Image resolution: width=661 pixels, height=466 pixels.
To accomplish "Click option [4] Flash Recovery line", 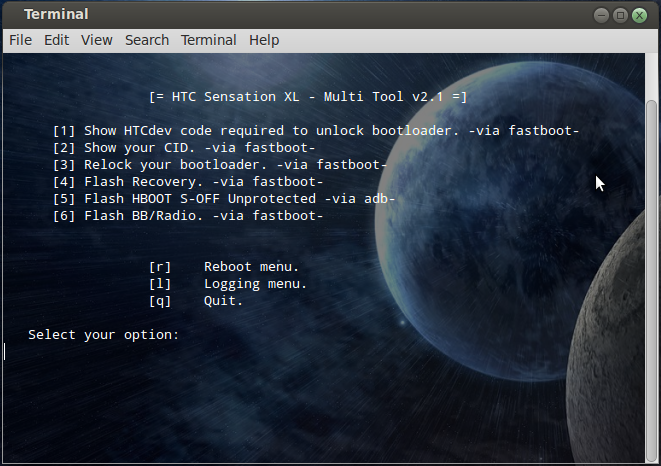I will (188, 182).
